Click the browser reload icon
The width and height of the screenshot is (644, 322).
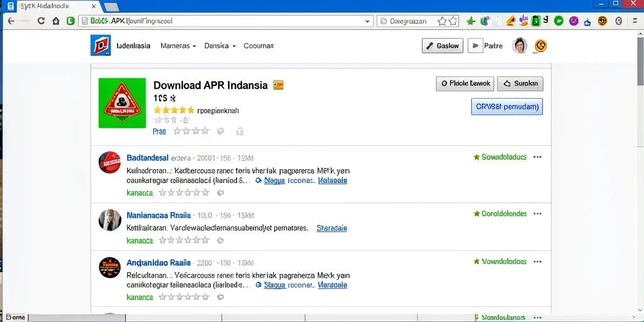(41, 21)
